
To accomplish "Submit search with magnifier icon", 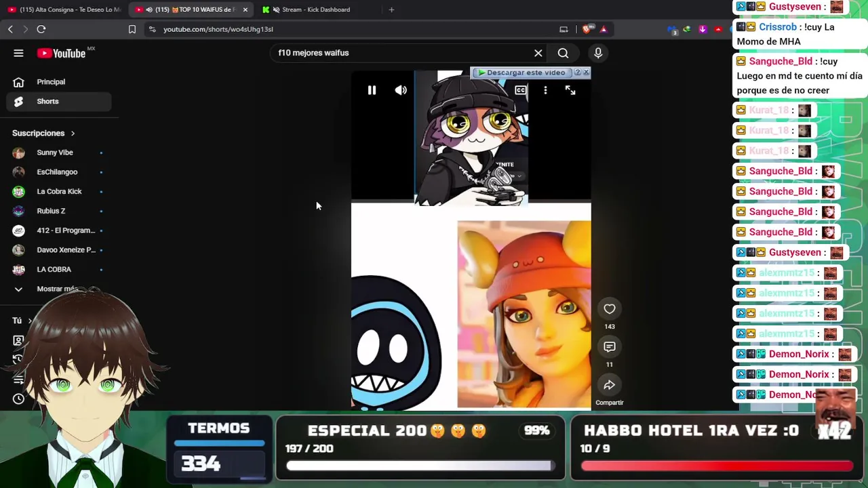I will click(563, 53).
